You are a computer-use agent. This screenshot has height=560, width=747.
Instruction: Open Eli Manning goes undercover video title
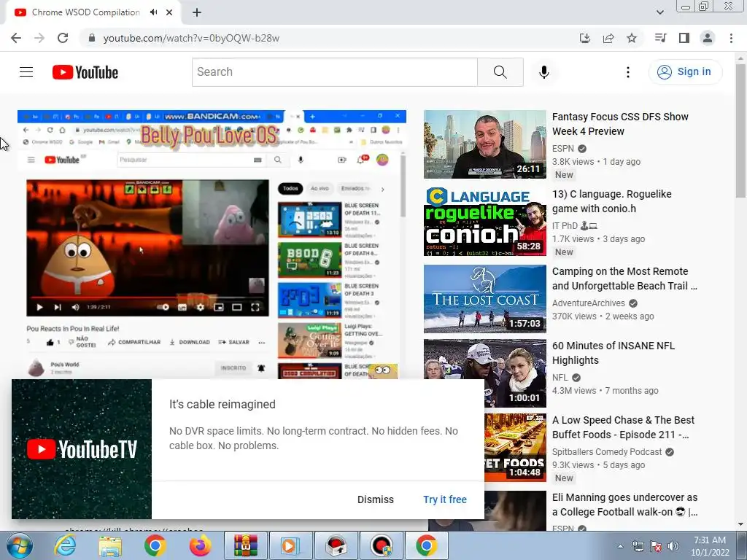(x=624, y=505)
